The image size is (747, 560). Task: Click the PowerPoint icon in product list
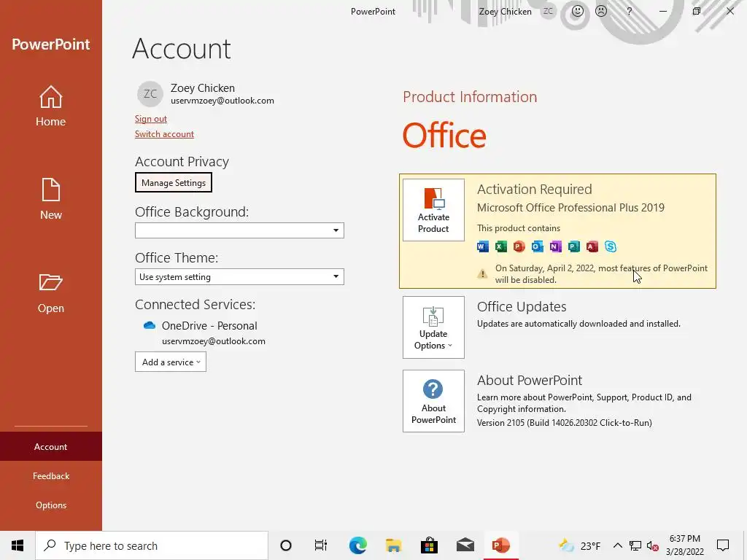pos(519,246)
